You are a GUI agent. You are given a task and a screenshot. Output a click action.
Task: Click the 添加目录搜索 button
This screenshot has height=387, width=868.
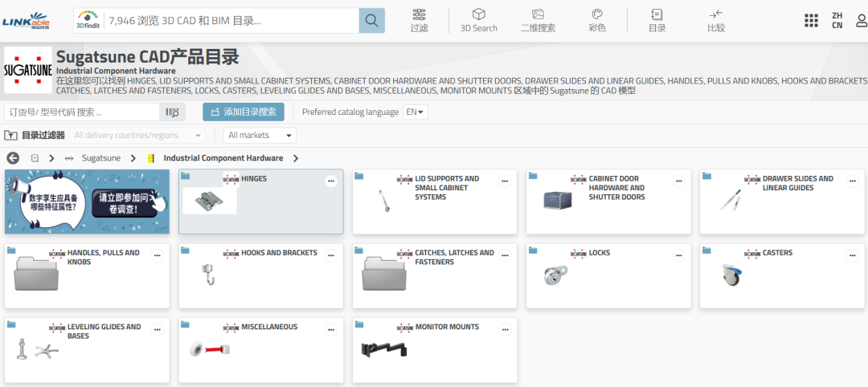click(244, 112)
